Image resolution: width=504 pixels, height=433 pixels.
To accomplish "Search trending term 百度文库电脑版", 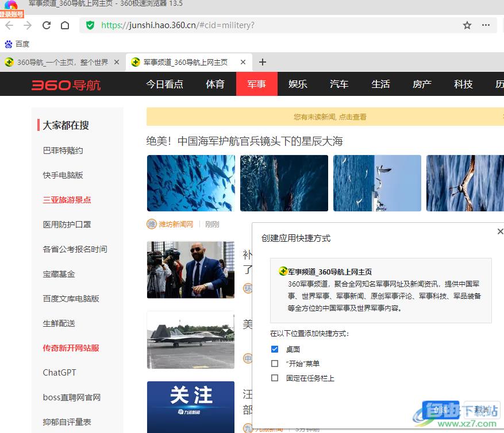I will [x=71, y=299].
